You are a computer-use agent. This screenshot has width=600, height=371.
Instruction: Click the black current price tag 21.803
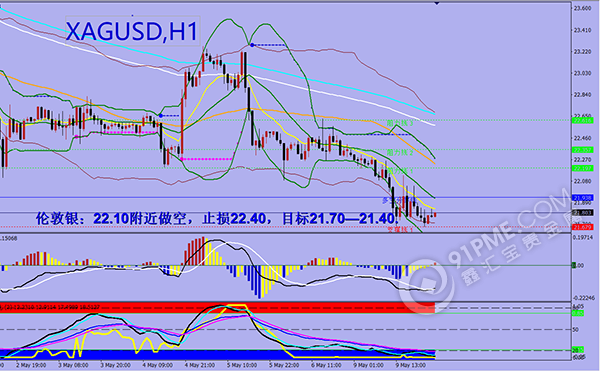pos(583,213)
